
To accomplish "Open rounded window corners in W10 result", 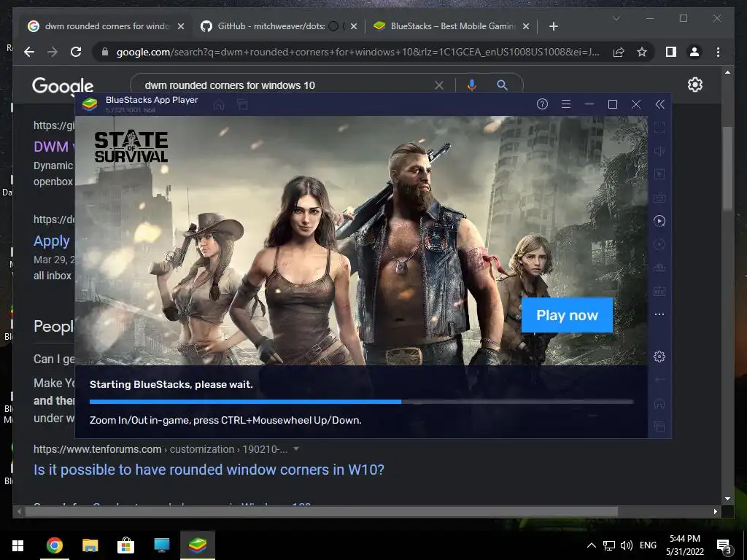I will point(209,470).
